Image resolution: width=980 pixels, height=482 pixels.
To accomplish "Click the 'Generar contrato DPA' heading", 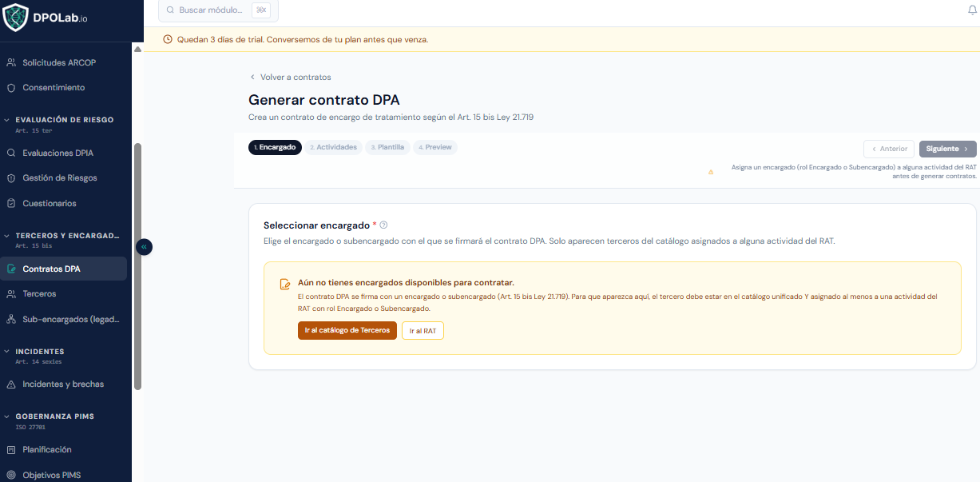I will click(x=324, y=100).
